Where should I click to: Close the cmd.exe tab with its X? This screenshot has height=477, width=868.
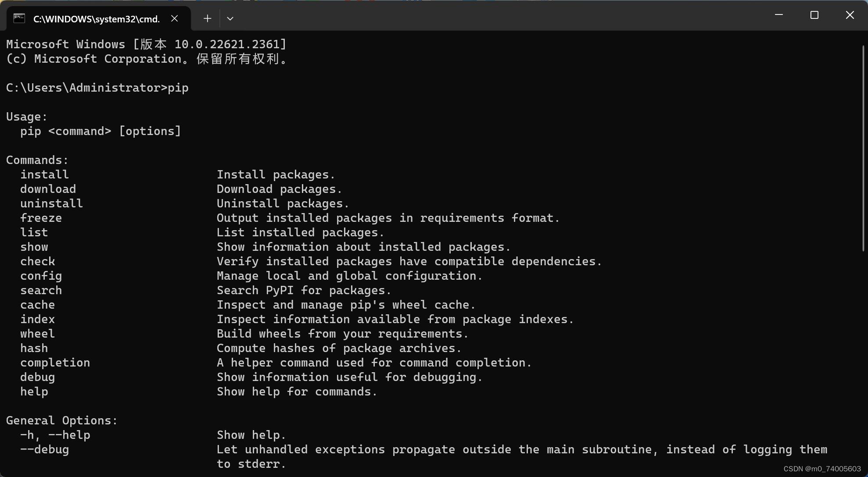coord(174,18)
